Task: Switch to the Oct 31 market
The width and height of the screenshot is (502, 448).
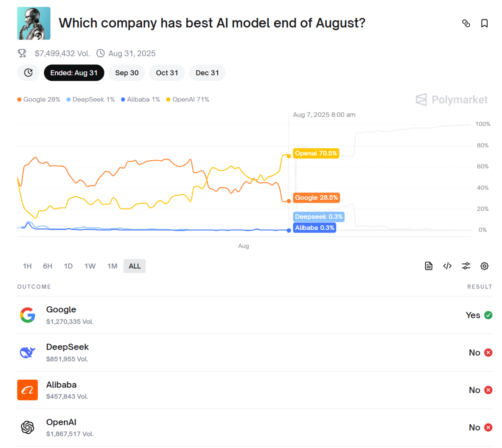Action: pos(167,73)
